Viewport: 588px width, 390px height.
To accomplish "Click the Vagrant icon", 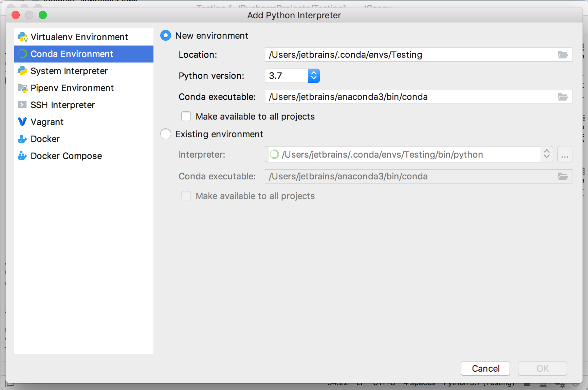I will point(22,122).
